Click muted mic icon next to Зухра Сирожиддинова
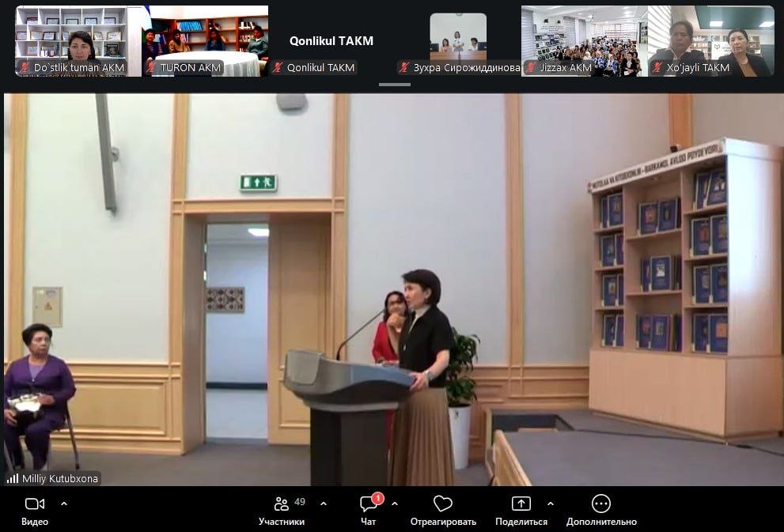This screenshot has width=784, height=532. tap(404, 68)
